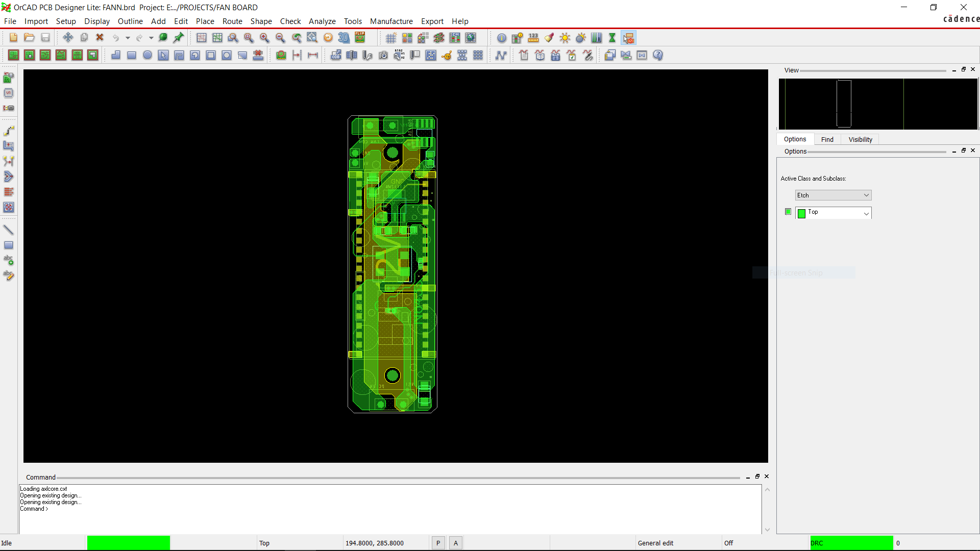
Task: Open an existing design file
Action: point(29,38)
